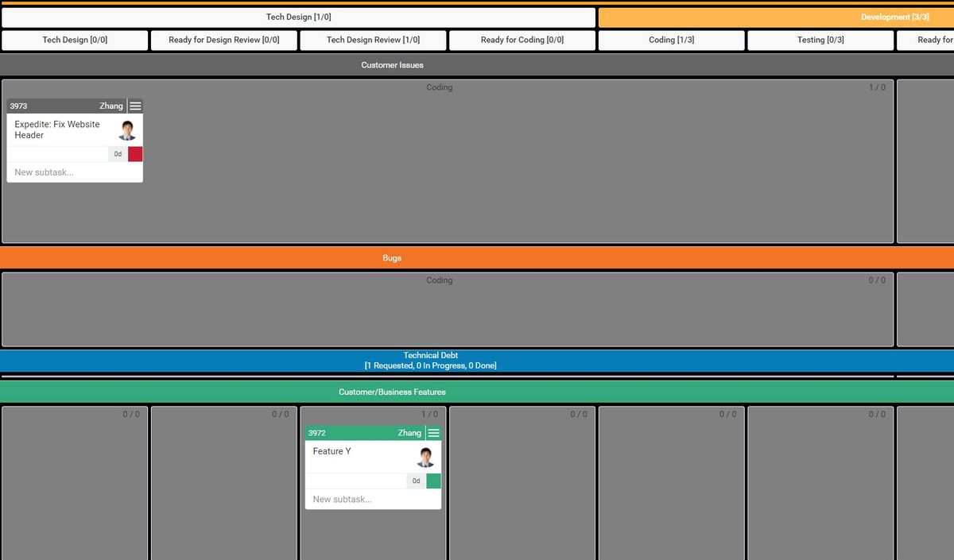Click Zhang's avatar on card 3973
The width and height of the screenshot is (954, 560).
point(127,129)
